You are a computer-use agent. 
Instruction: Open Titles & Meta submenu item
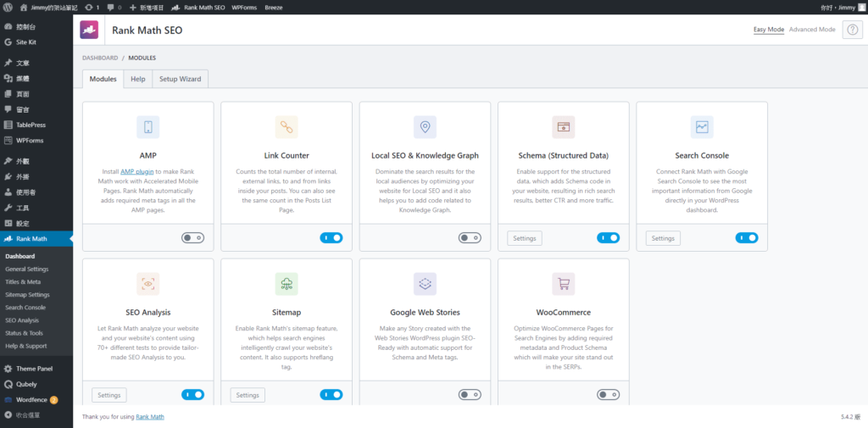pos(23,282)
